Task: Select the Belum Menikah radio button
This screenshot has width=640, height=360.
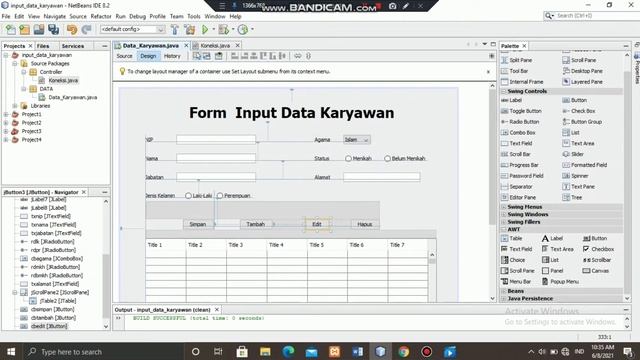Action: pos(405,158)
